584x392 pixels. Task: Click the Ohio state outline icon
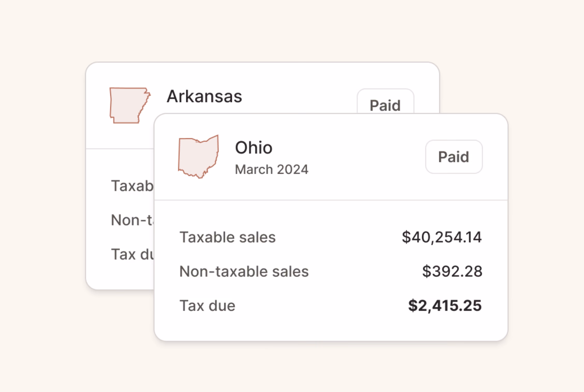coord(199,157)
